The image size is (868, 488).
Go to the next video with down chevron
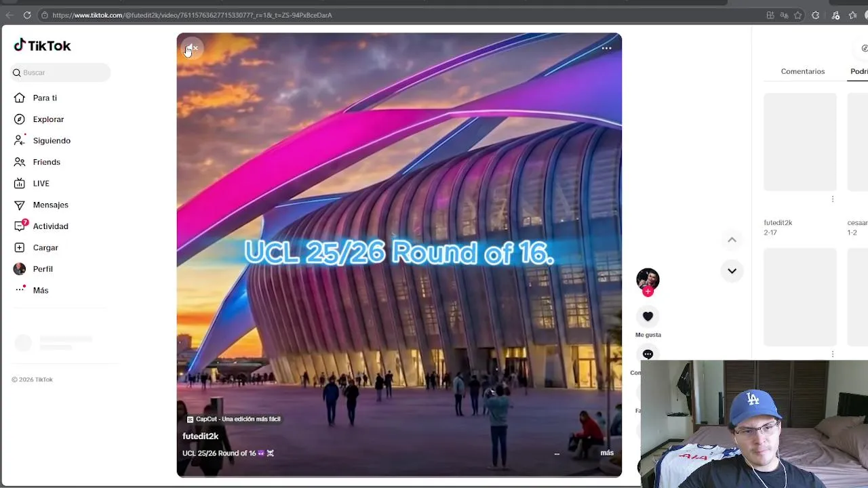732,271
